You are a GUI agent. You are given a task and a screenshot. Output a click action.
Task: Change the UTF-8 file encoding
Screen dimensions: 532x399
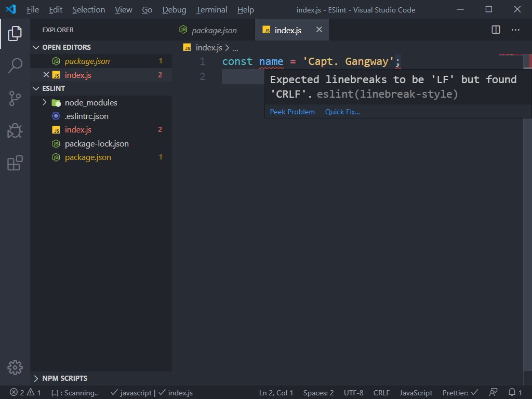(353, 393)
